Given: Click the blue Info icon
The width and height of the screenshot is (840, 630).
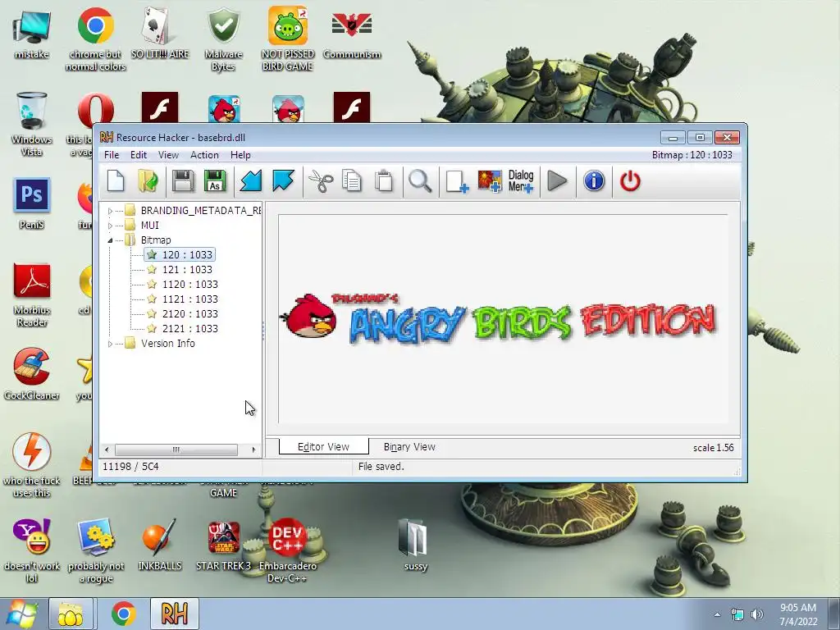Looking at the screenshot, I should [594, 181].
